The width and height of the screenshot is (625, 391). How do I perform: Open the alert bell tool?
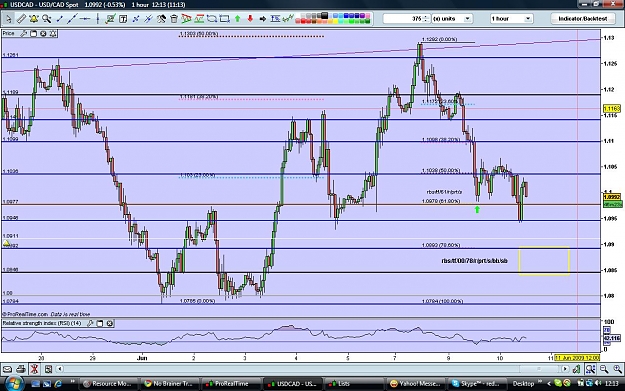tap(34, 19)
